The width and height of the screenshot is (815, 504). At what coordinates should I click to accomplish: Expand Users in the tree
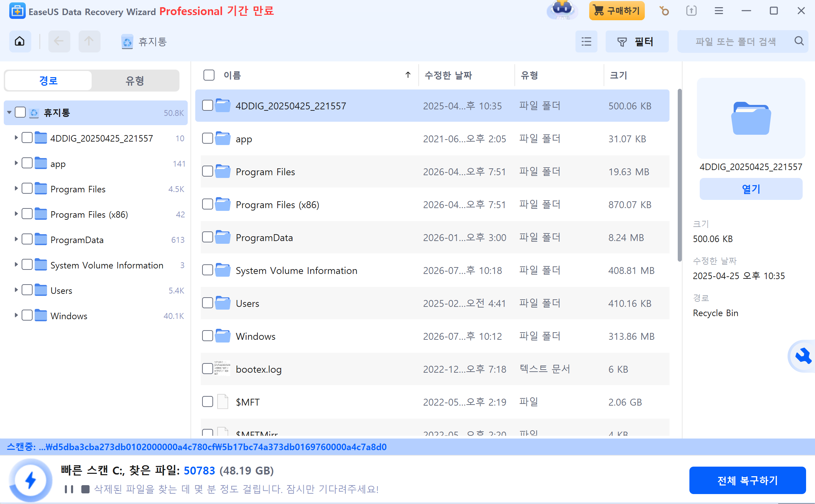16,290
